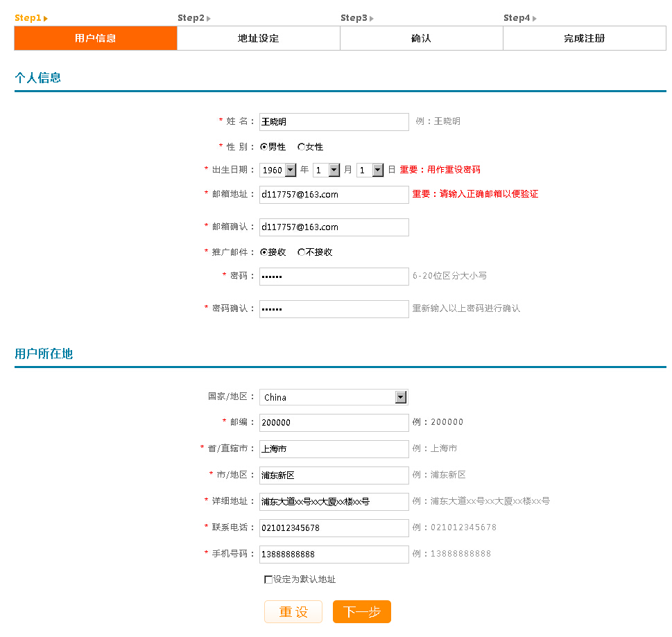Select the 女性 gender radio button
The width and height of the screenshot is (672, 637).
(300, 147)
